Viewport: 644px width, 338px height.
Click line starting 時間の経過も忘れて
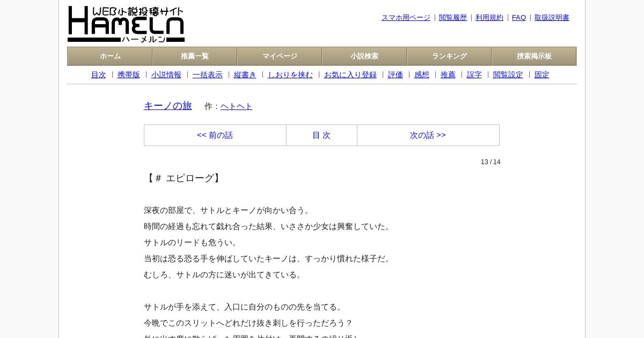point(268,226)
